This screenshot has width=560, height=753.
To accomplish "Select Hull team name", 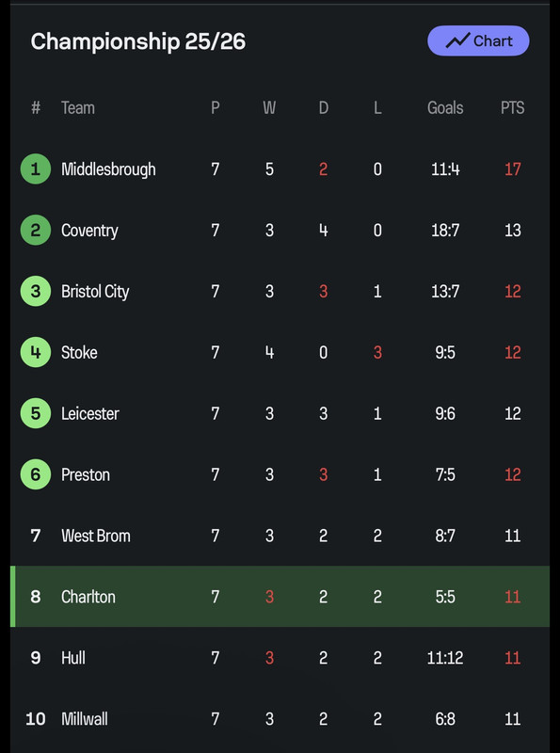I will (73, 657).
